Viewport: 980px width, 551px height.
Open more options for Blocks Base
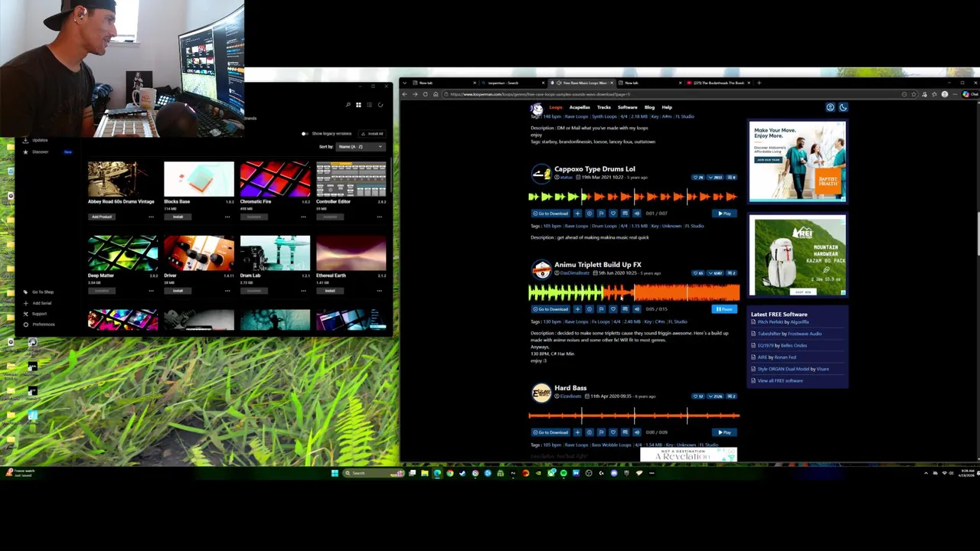click(x=227, y=217)
